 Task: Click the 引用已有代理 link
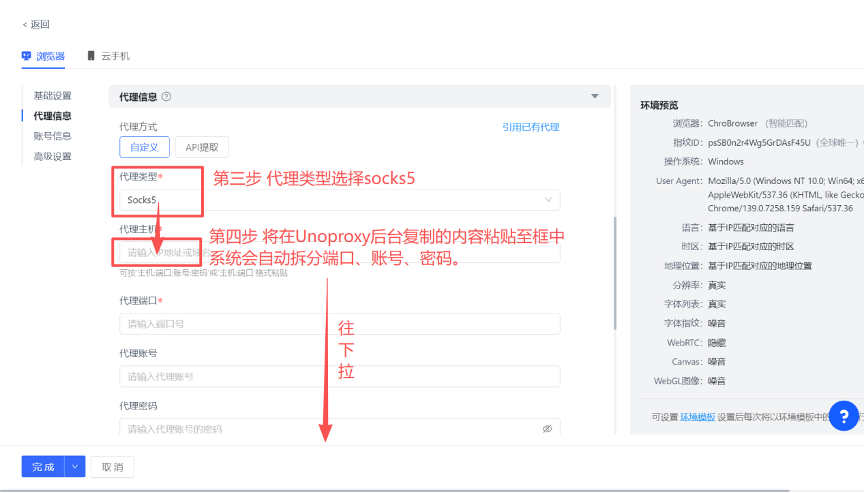point(530,127)
